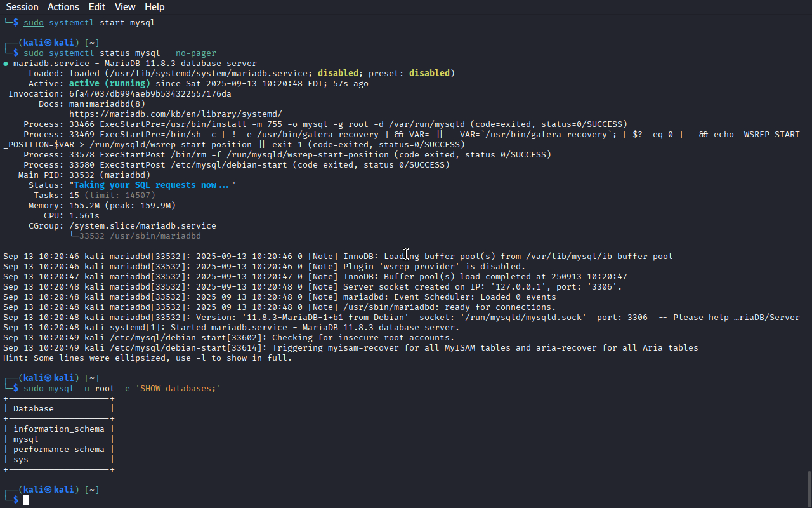Screen dimensions: 812x508
Task: Click the Process 33466 ExecStartPre line
Action: (325, 124)
